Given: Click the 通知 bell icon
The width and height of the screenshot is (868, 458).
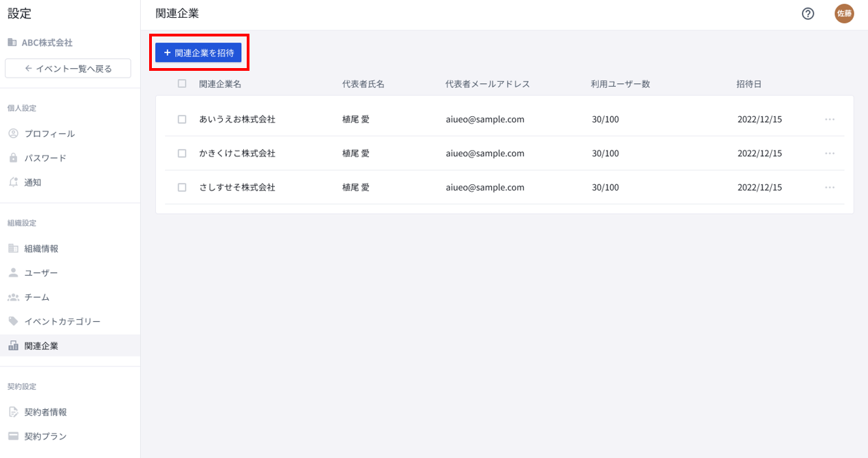Looking at the screenshot, I should click(12, 182).
